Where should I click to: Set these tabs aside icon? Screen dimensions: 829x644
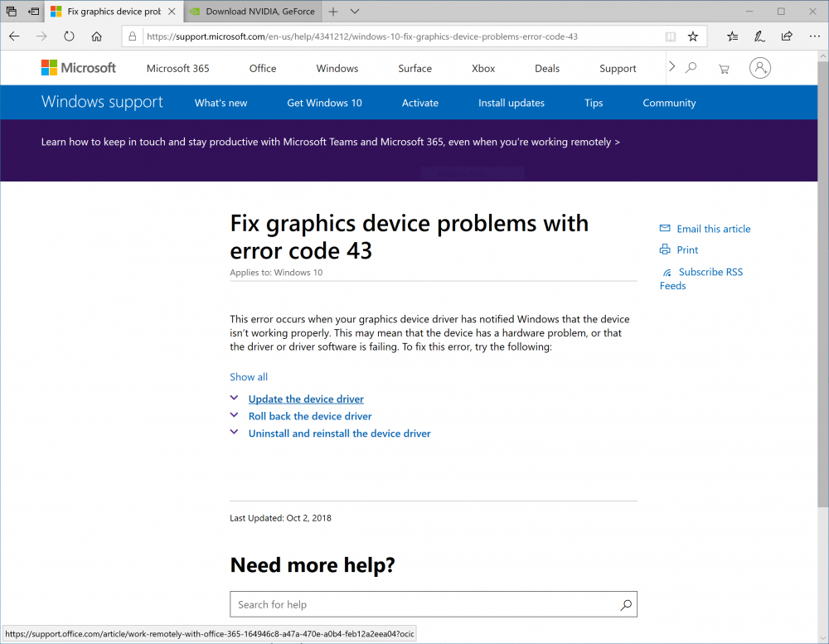[33, 11]
